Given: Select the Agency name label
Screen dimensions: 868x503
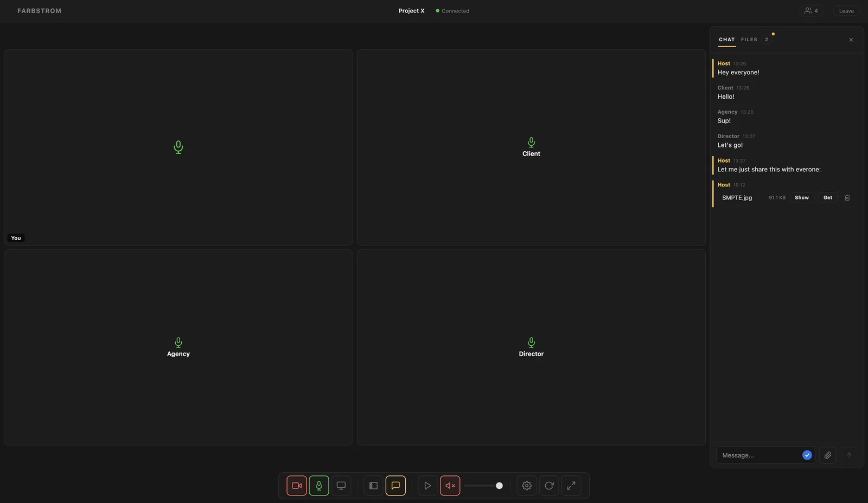Looking at the screenshot, I should coord(178,354).
